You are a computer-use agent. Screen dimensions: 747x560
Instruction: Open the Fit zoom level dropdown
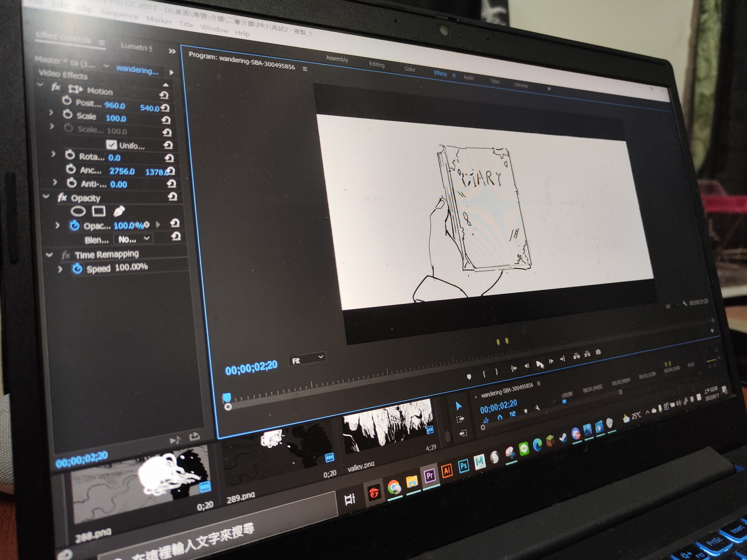coord(307,360)
